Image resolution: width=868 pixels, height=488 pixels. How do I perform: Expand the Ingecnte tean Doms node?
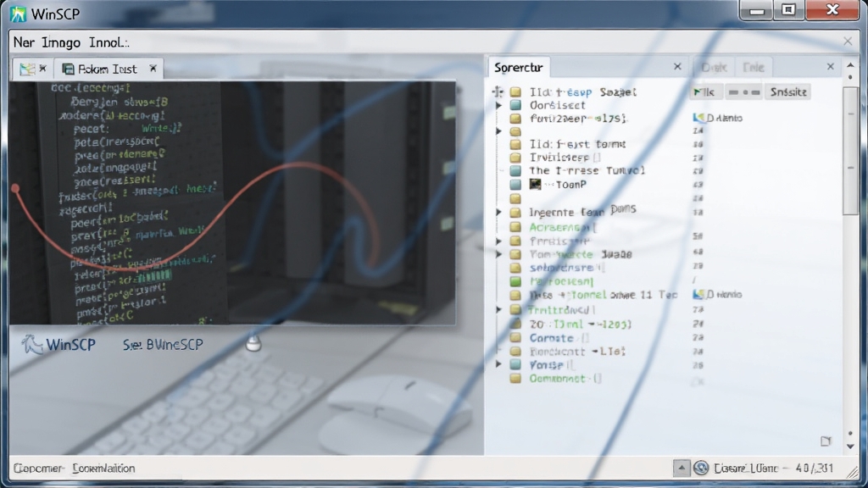[x=498, y=213]
